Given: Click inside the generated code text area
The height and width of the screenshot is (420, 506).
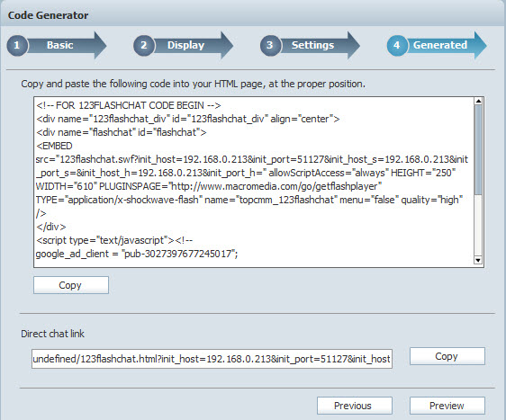Looking at the screenshot, I should tap(254, 182).
